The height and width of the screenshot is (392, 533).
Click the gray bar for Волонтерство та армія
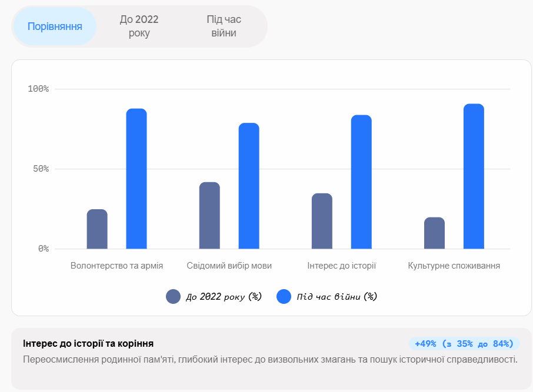(x=97, y=229)
